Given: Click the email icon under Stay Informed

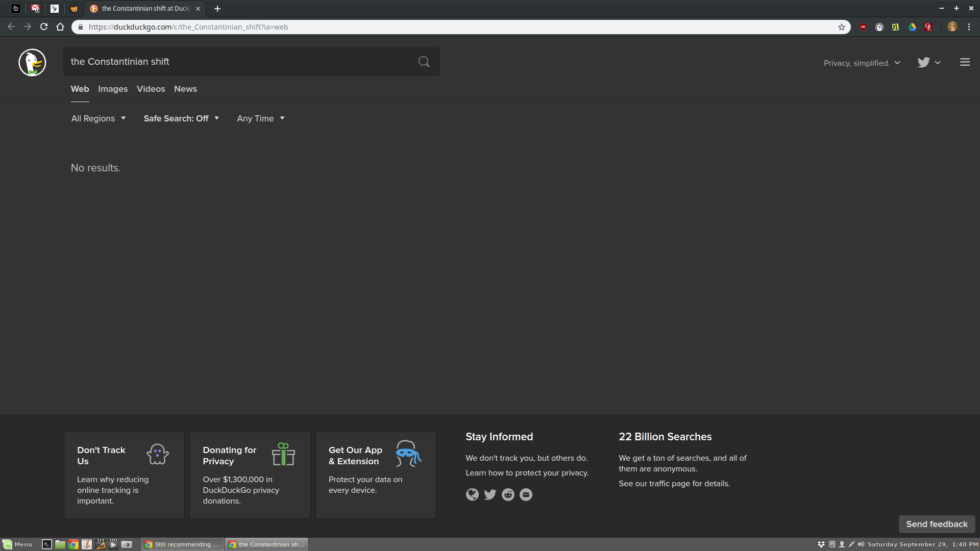Looking at the screenshot, I should click(x=526, y=494).
